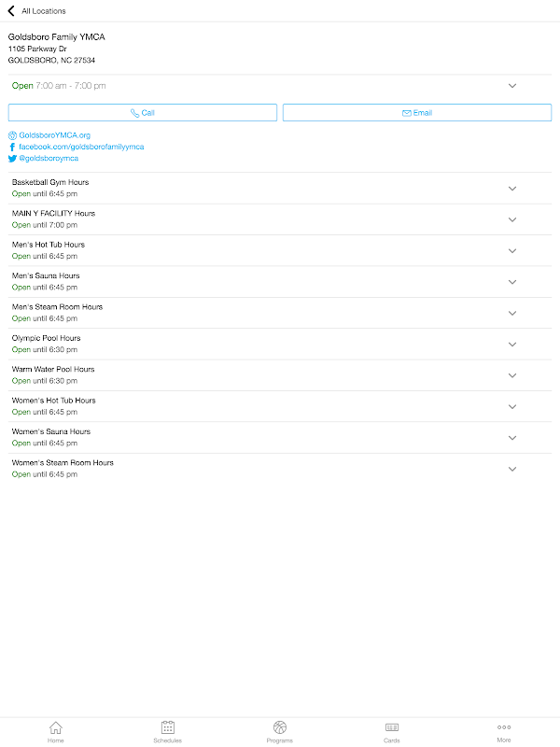Click 'Open until 7:00 pm' status text
560x747 pixels.
point(45,225)
